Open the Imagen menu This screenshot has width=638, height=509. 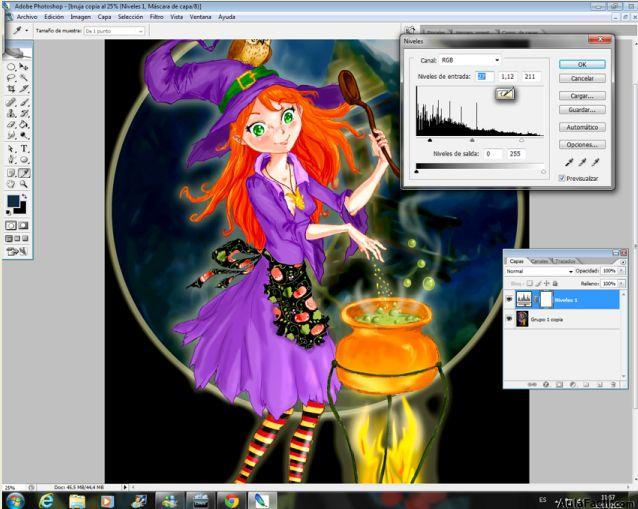click(x=81, y=17)
